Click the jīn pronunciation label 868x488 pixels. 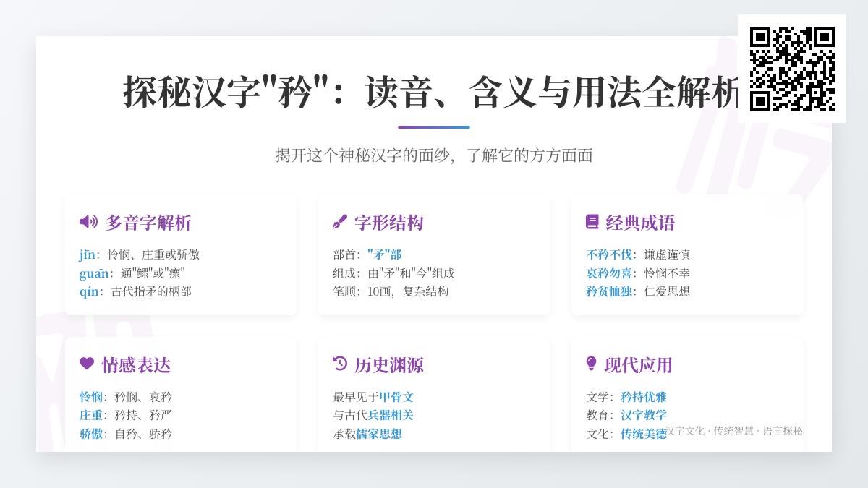click(88, 254)
